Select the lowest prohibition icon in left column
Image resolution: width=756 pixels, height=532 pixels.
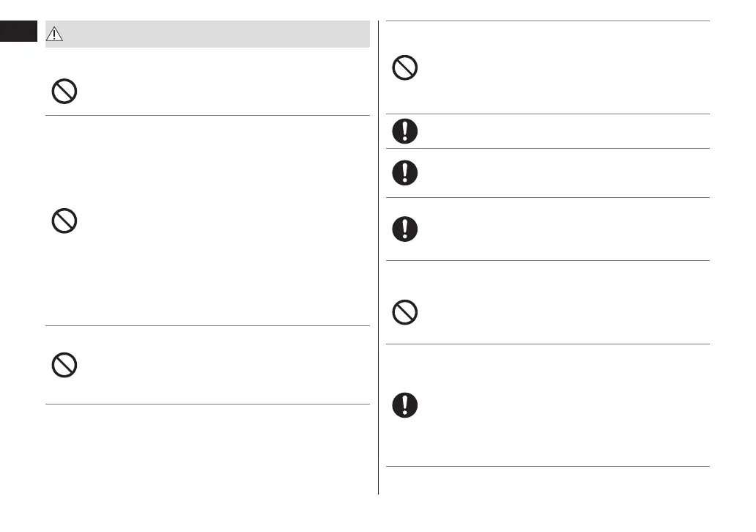point(64,365)
